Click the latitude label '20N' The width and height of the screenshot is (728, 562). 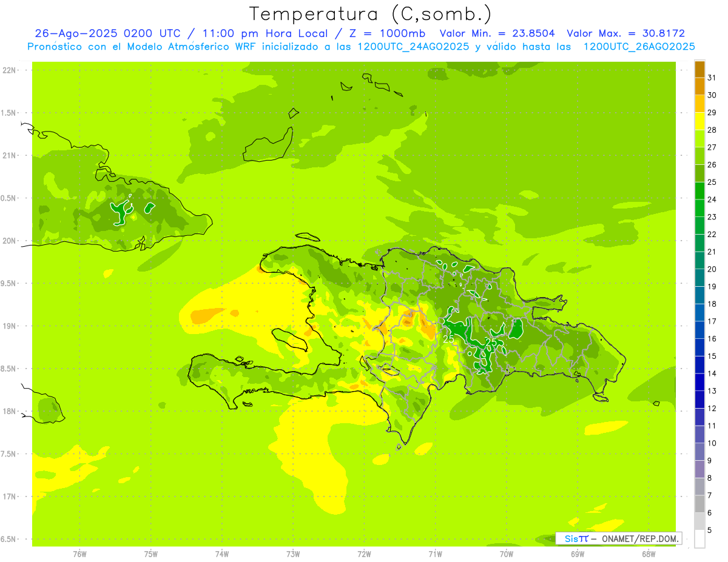(10, 241)
